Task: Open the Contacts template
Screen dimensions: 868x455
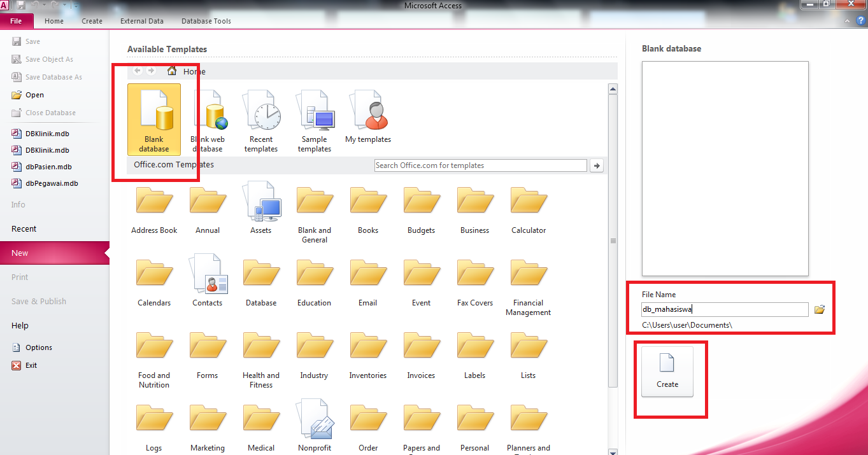Action: pyautogui.click(x=208, y=281)
